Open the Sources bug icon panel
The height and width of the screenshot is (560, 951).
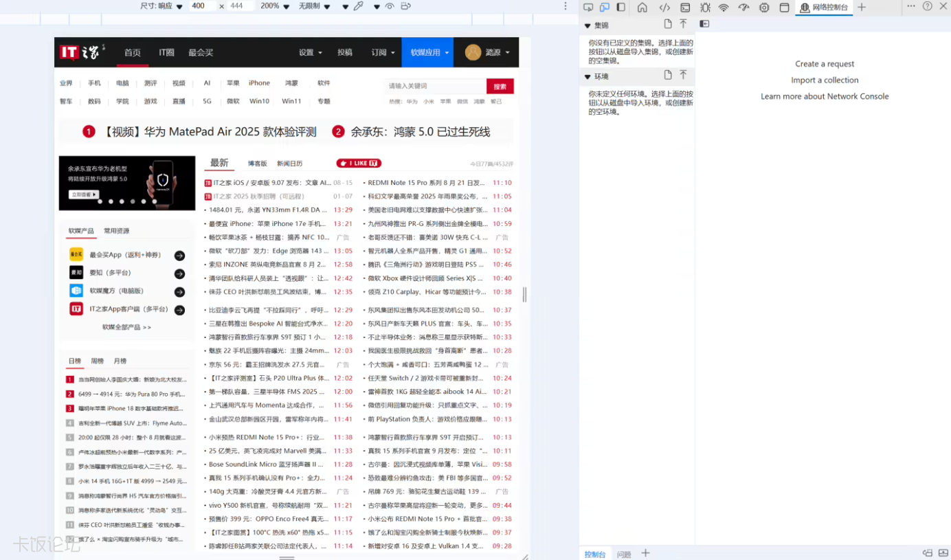[x=705, y=7]
